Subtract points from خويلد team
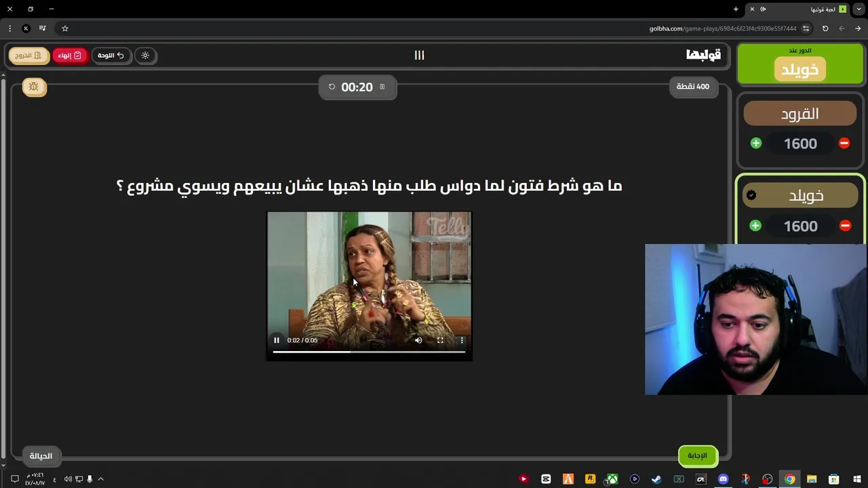 coord(845,226)
